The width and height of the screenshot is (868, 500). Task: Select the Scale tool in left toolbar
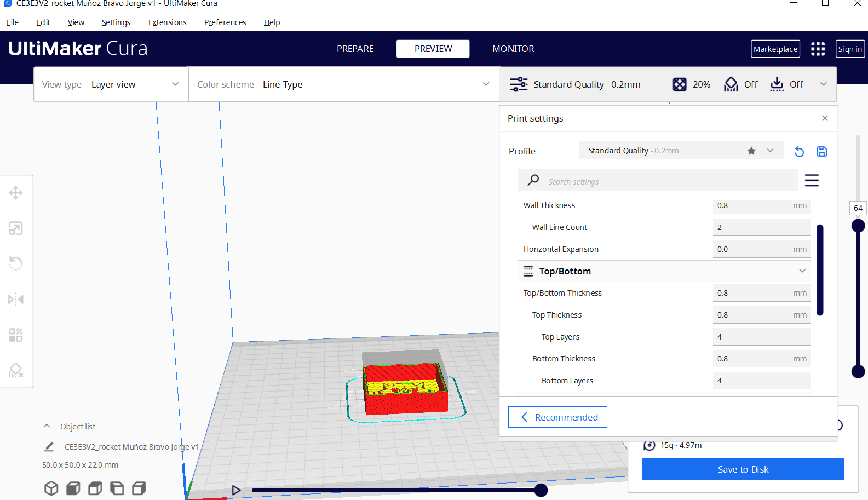[x=16, y=228]
